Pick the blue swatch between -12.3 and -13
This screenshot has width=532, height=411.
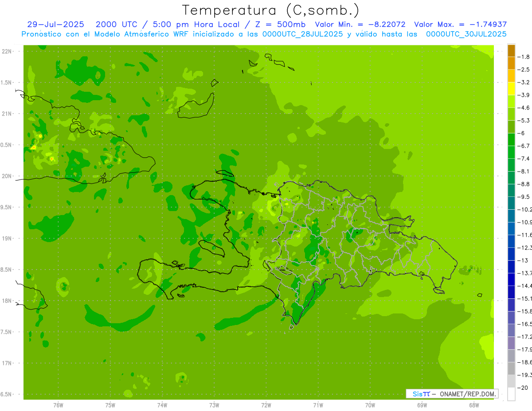tap(511, 254)
